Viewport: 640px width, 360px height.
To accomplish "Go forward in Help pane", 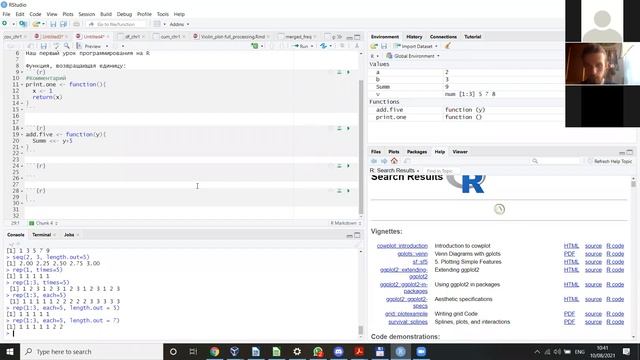I will coord(384,161).
